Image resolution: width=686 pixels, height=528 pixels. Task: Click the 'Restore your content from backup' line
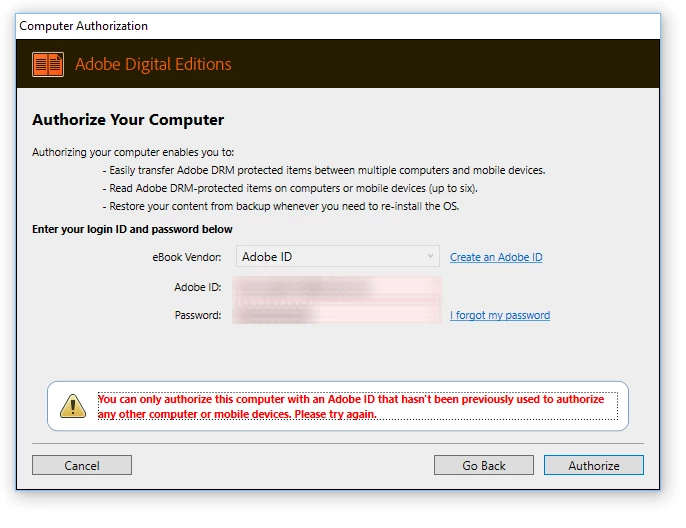281,206
